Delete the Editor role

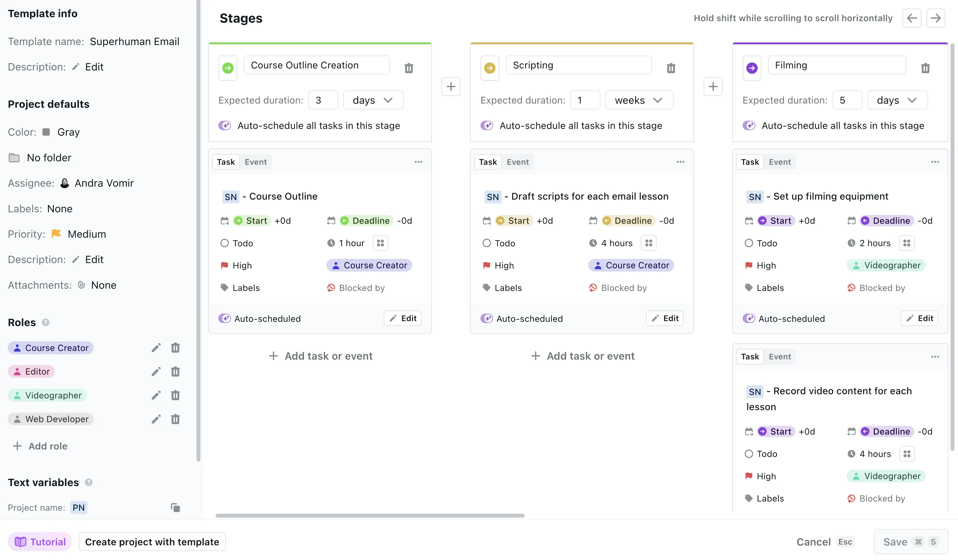point(175,371)
